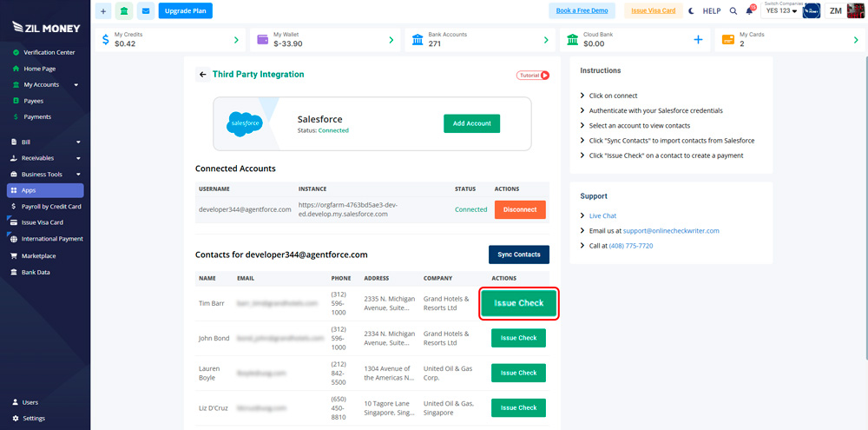The image size is (868, 430).
Task: Click the purple My Wallet icon
Action: (x=264, y=40)
